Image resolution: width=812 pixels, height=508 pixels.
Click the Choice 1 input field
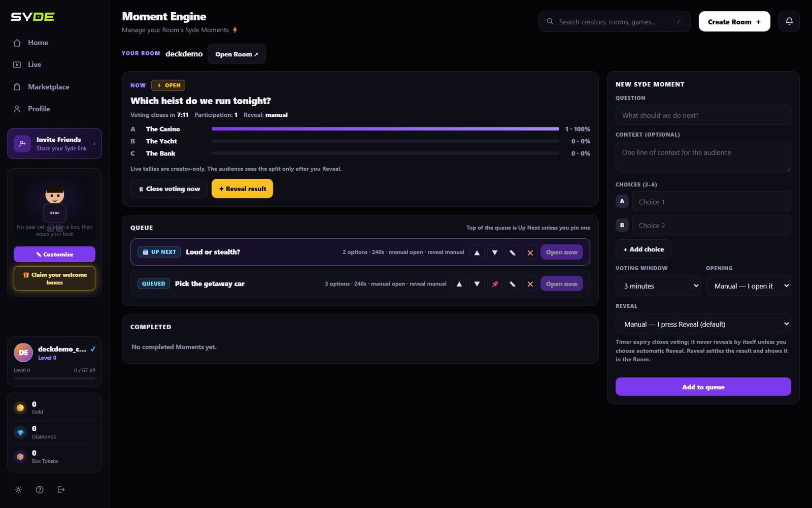click(x=712, y=201)
